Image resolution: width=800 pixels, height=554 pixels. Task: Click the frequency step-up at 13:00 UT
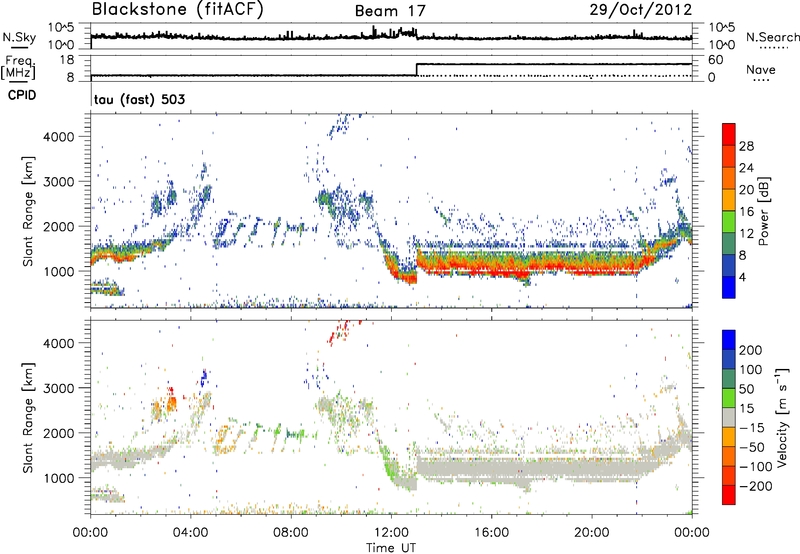(417, 70)
